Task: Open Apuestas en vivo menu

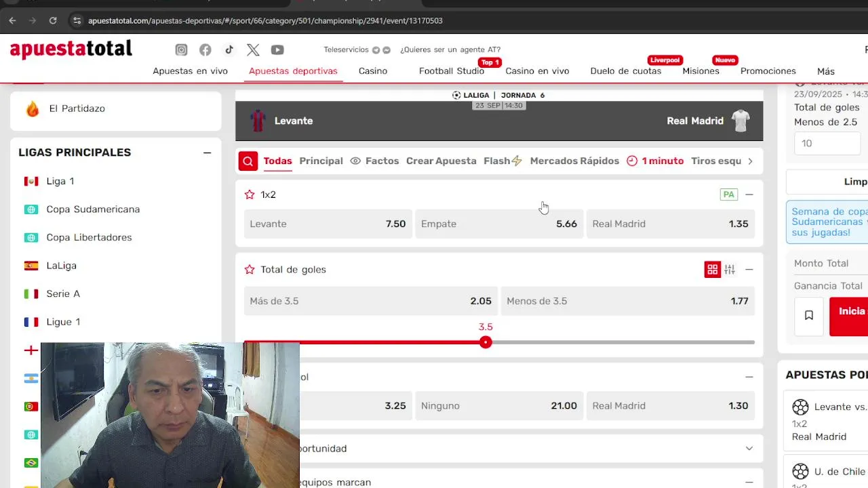Action: pos(190,71)
